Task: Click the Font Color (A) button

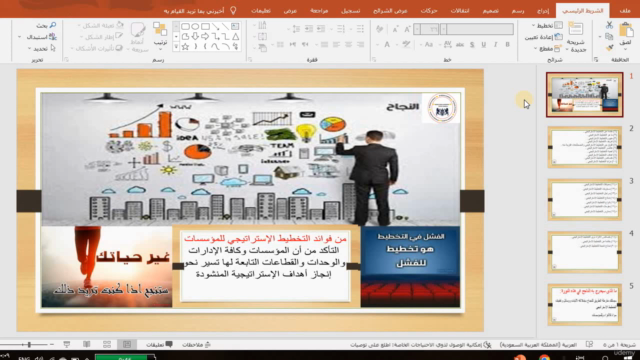Action: point(387,44)
